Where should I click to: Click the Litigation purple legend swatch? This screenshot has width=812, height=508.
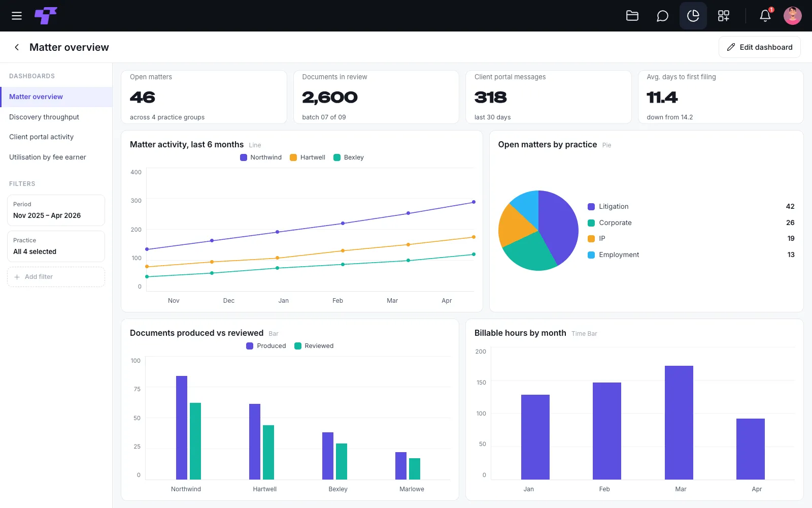[x=591, y=207]
